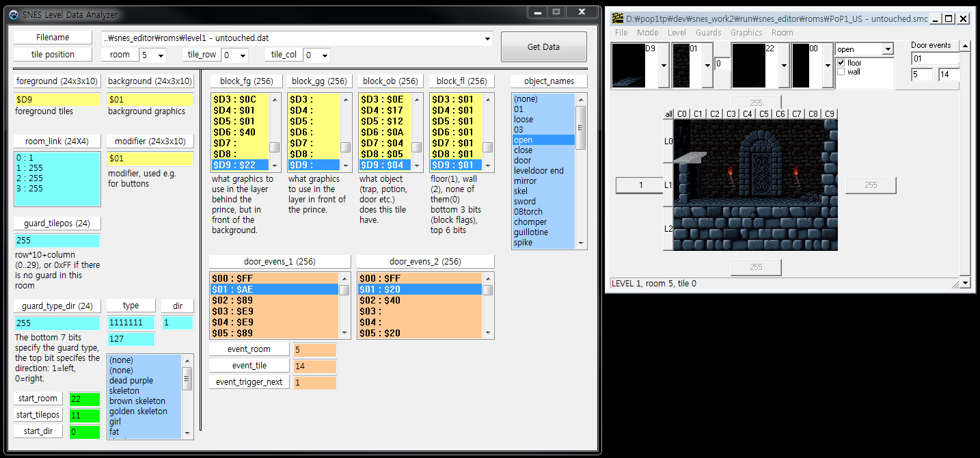Select row L2 header
The height and width of the screenshot is (458, 980).
pyautogui.click(x=668, y=228)
